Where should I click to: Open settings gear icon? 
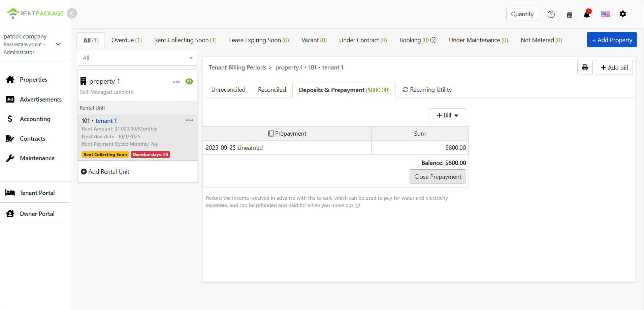(x=622, y=14)
